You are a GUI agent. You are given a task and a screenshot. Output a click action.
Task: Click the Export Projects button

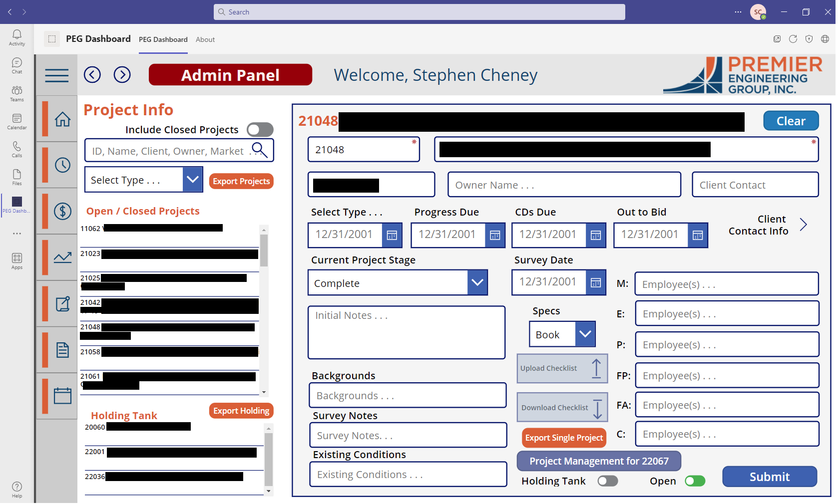(241, 181)
